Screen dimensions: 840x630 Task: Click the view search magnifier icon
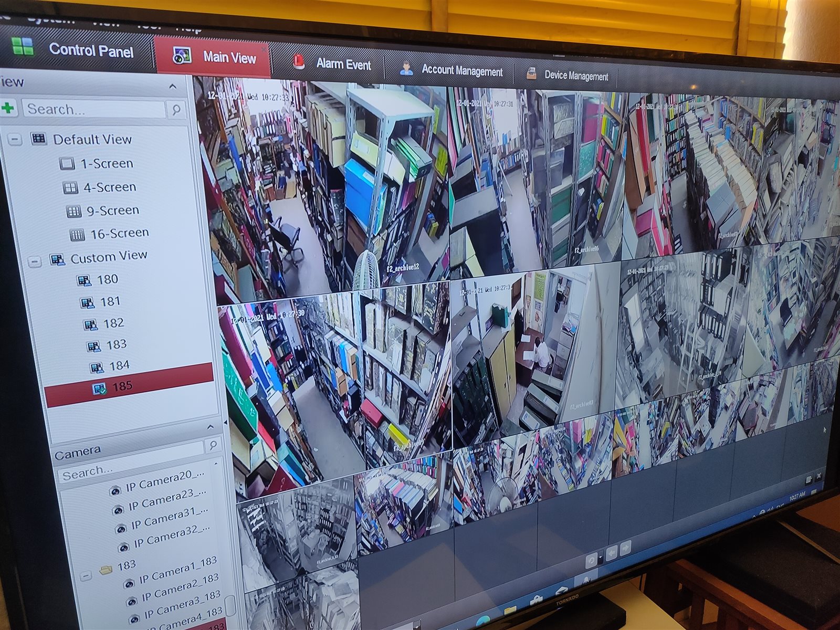176,110
